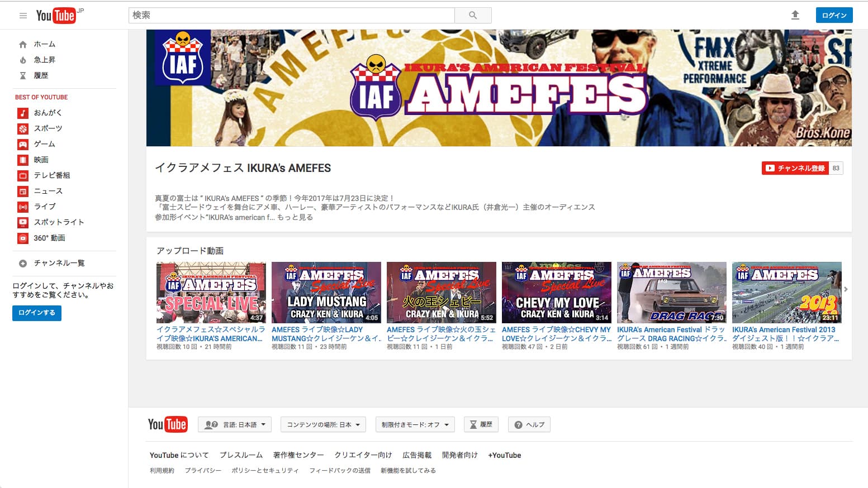
Task: Click the upload arrow icon
Action: point(795,16)
